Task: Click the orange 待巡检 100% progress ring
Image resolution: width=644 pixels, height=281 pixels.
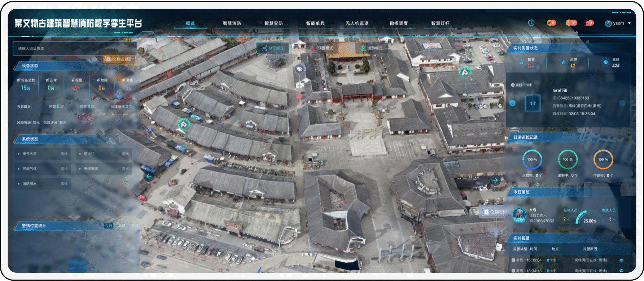Action: pyautogui.click(x=603, y=159)
